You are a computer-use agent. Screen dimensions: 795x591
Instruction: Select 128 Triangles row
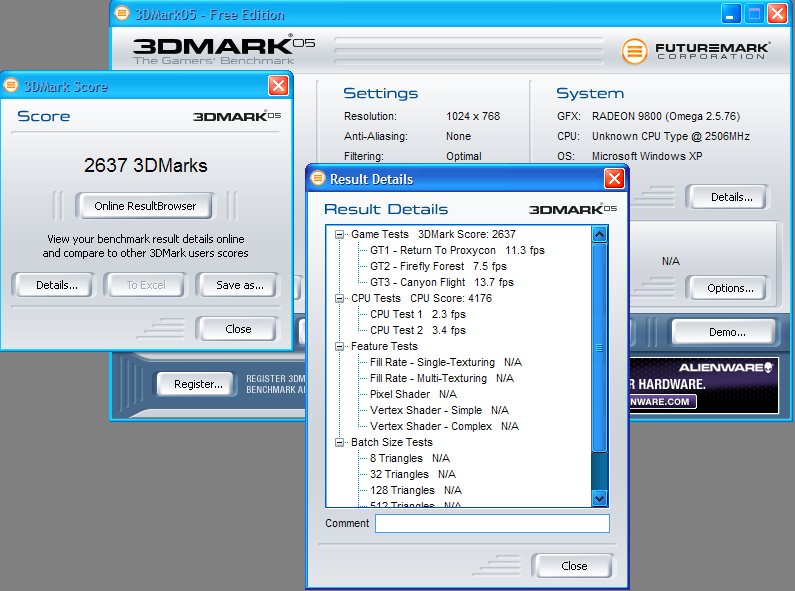click(x=416, y=490)
